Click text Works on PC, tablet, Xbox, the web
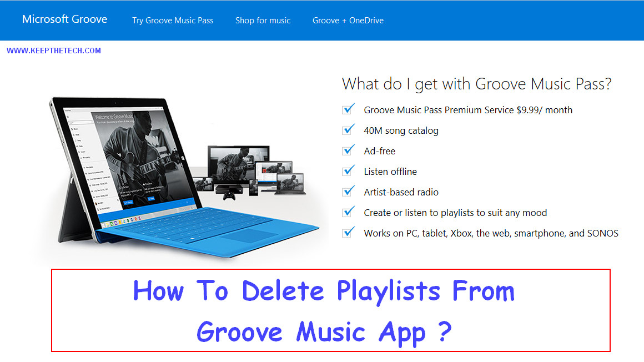The width and height of the screenshot is (644, 362). click(x=491, y=233)
